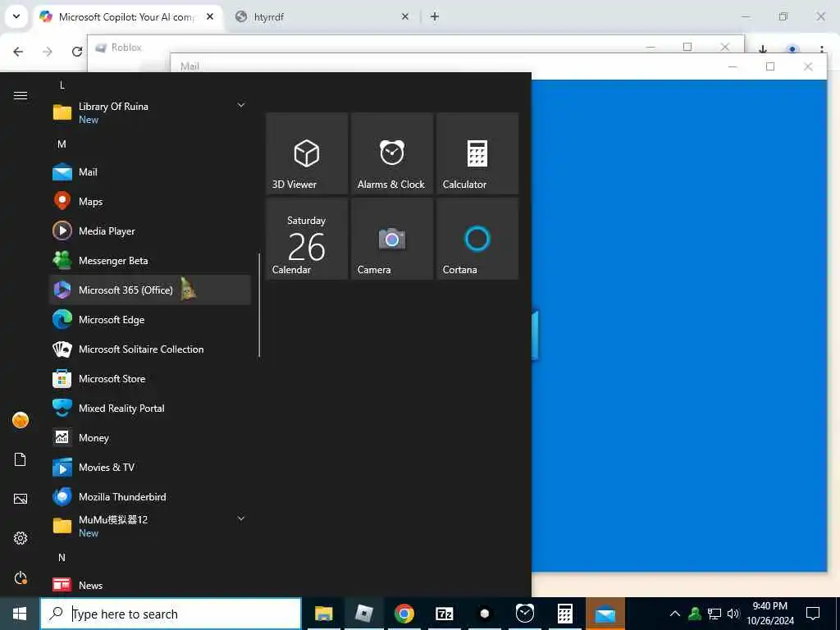Launch Maps from the app list

pyautogui.click(x=150, y=202)
